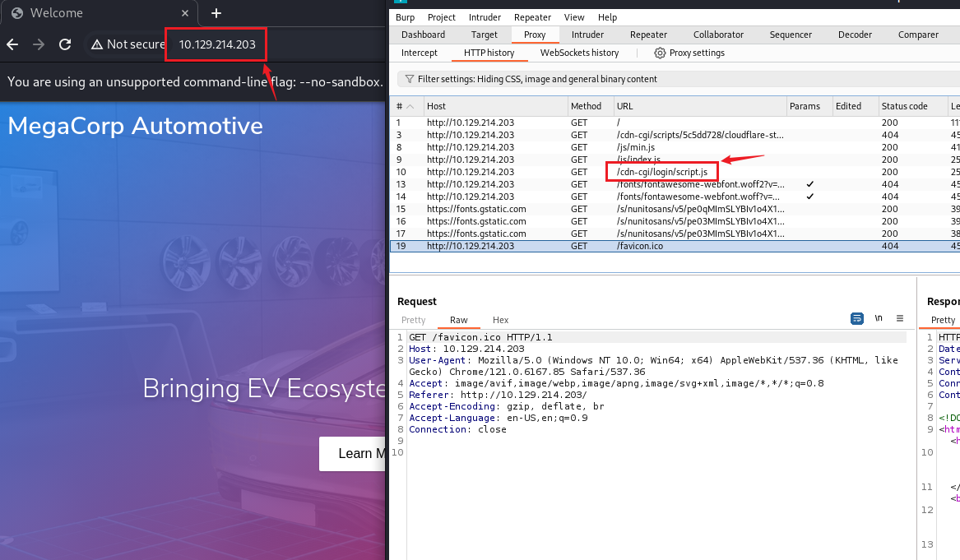Open the filter settings bar

pos(679,79)
